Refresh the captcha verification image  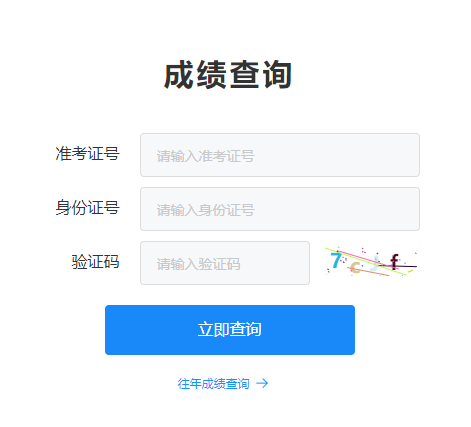(371, 262)
